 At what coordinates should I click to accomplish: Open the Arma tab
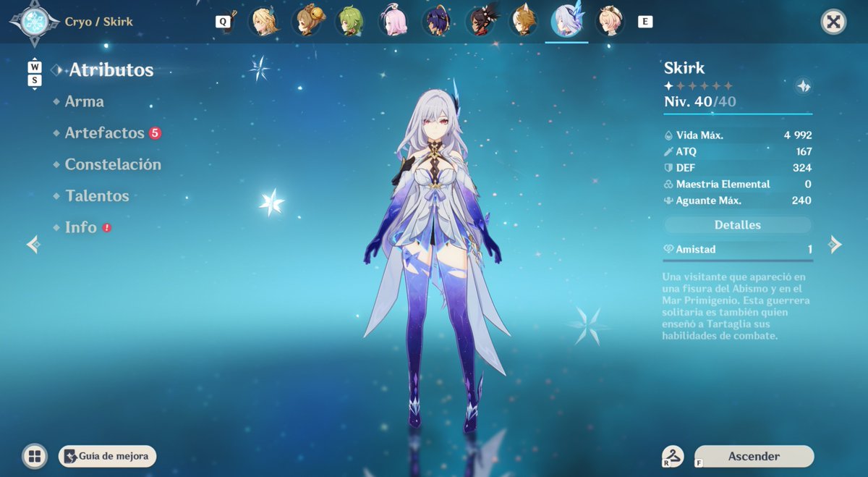pos(84,101)
